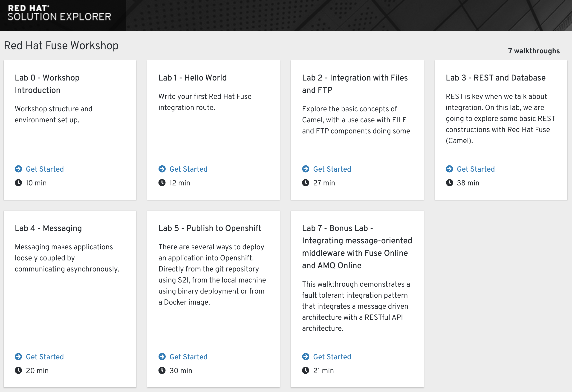Click the Lab 4 Get Started arrow icon

18,357
